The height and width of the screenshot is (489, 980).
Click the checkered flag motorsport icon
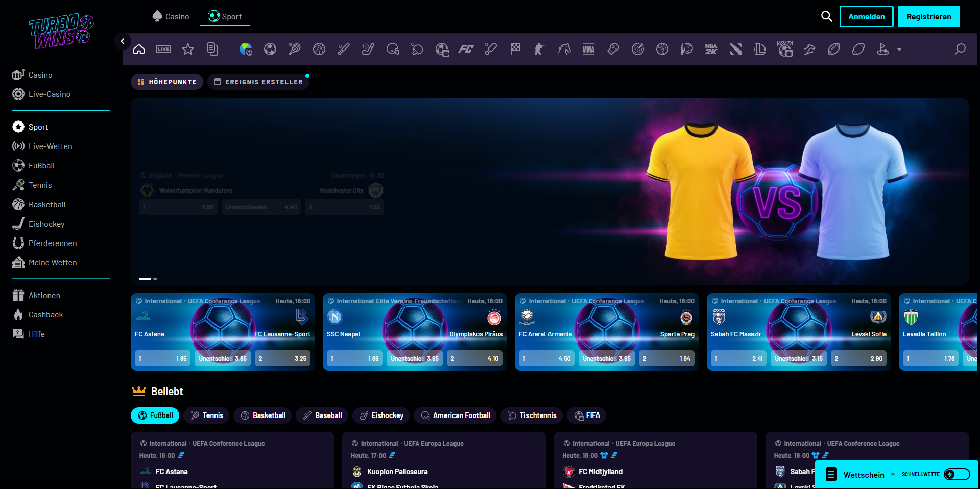click(x=515, y=49)
